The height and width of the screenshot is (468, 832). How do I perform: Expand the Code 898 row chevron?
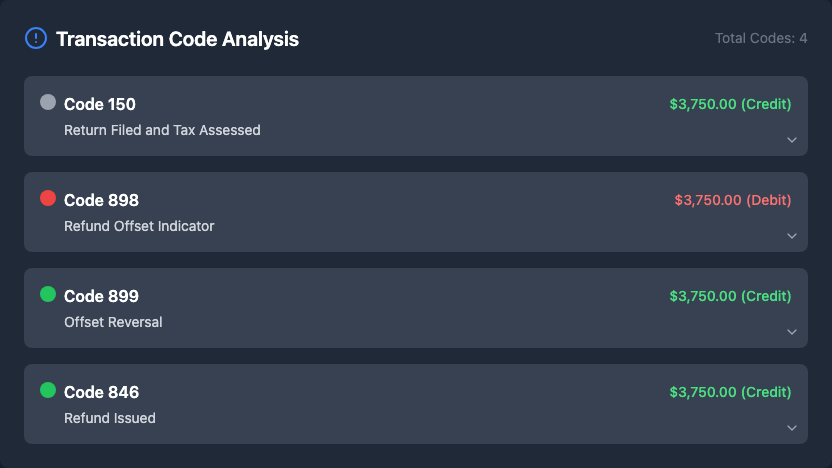pyautogui.click(x=792, y=236)
